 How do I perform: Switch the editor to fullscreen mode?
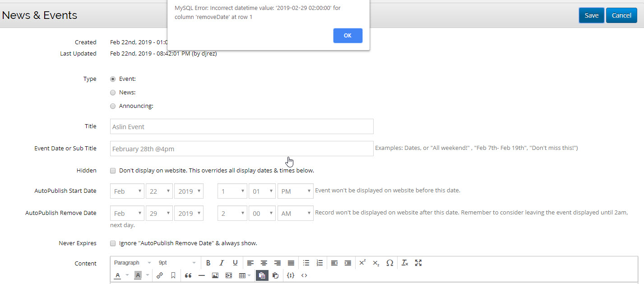[418, 263]
